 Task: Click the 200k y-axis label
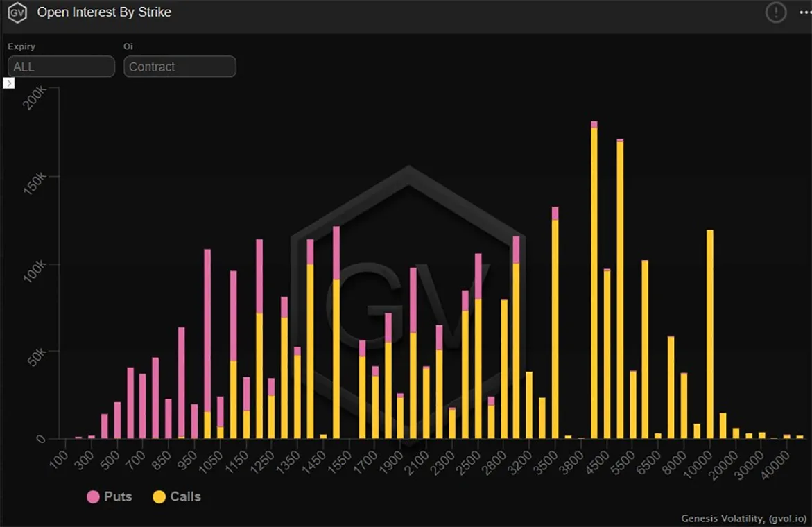point(35,98)
